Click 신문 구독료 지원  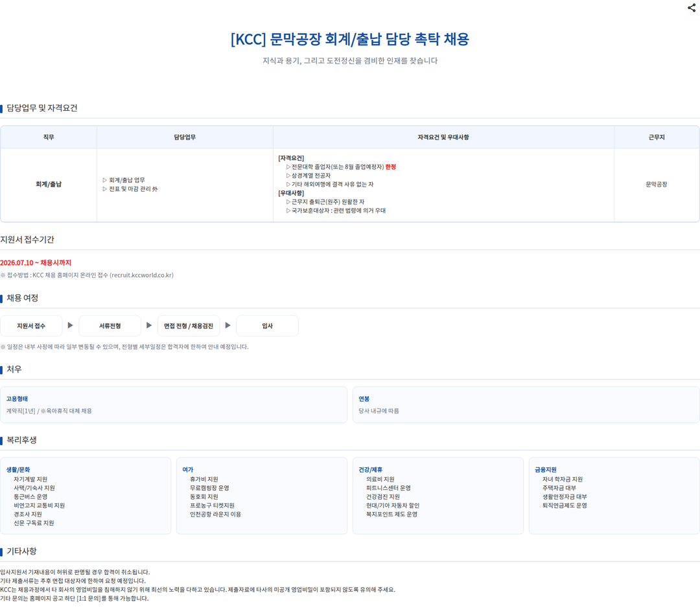click(x=34, y=523)
